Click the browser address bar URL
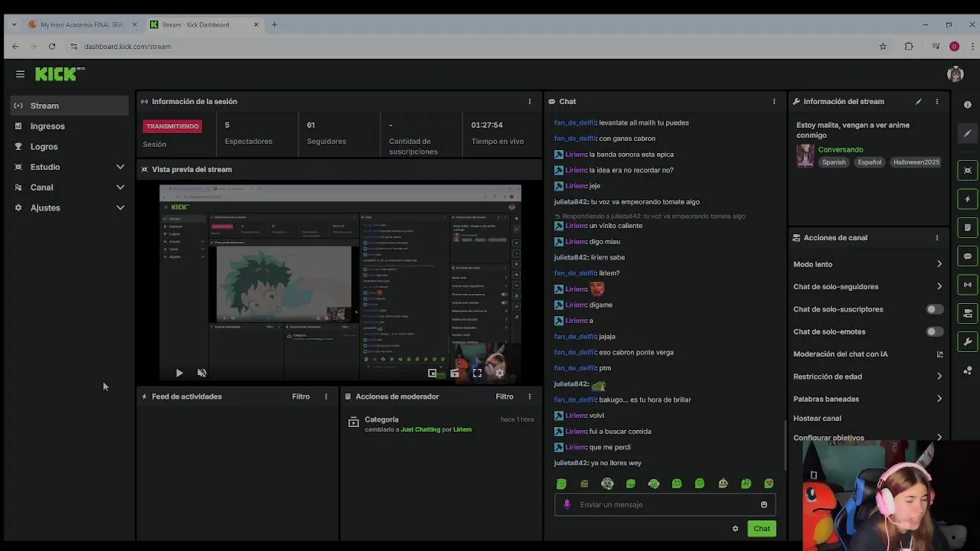The width and height of the screenshot is (980, 551). click(x=127, y=47)
